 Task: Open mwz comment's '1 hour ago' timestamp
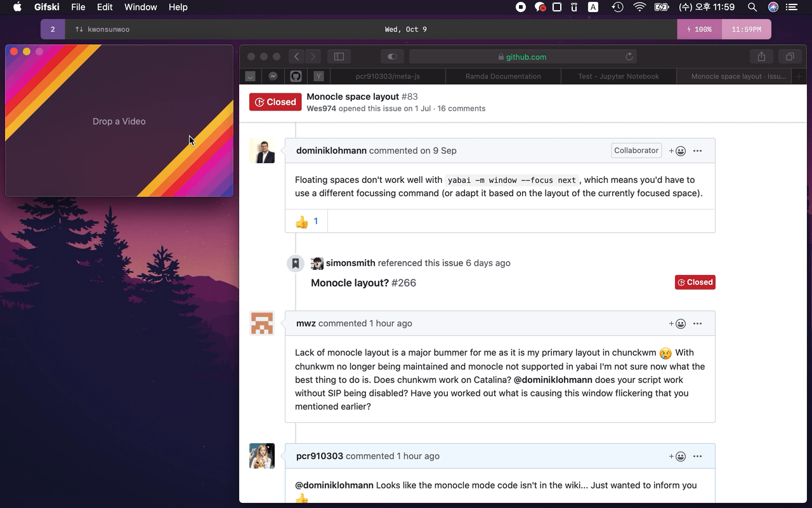391,323
